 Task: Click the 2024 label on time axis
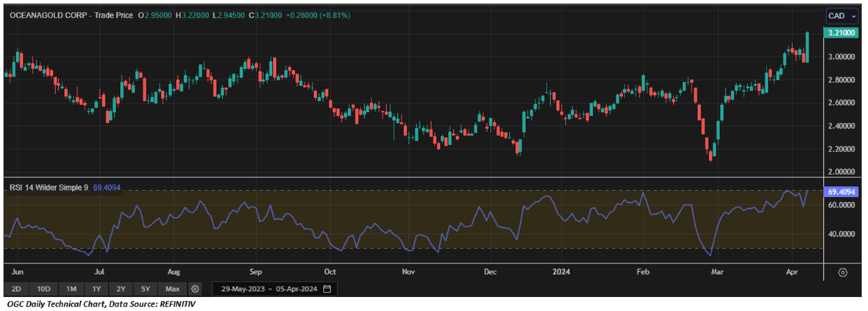[x=562, y=272]
